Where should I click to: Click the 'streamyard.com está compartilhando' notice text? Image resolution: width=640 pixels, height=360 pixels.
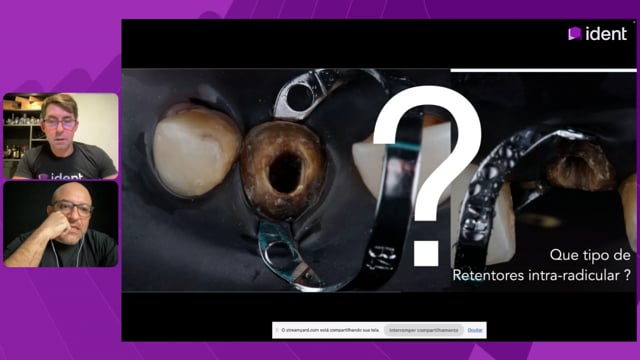[330, 330]
